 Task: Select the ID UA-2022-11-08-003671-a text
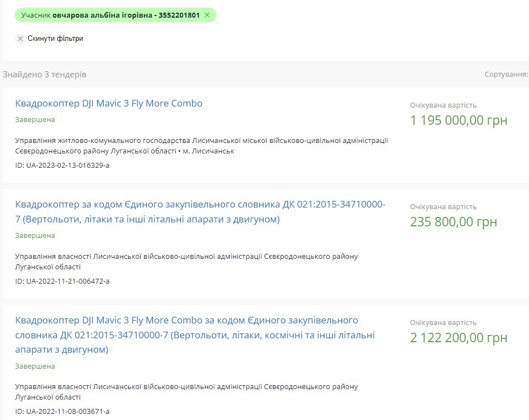pos(62,411)
